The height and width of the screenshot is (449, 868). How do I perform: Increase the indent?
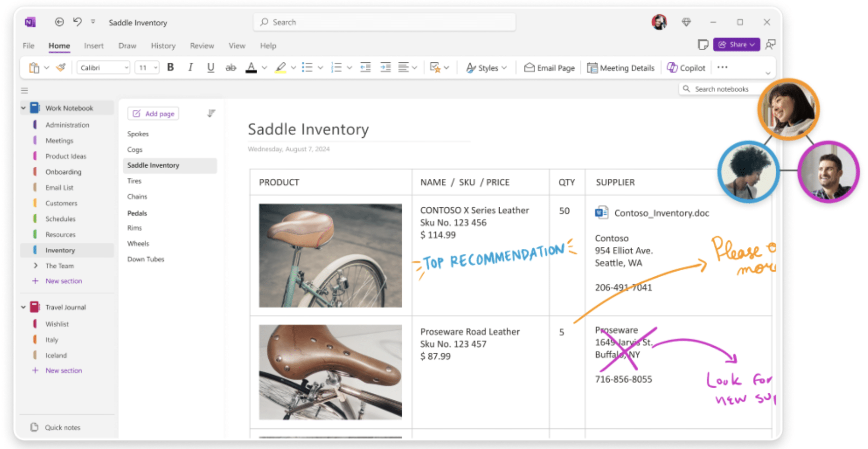(x=386, y=67)
